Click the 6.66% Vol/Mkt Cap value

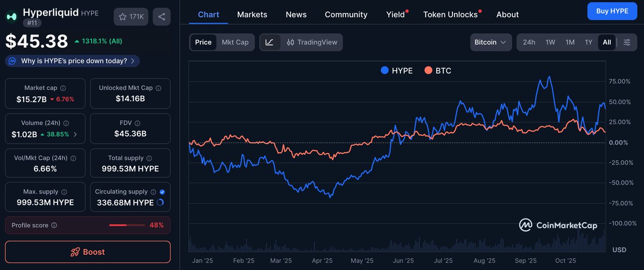pos(45,169)
